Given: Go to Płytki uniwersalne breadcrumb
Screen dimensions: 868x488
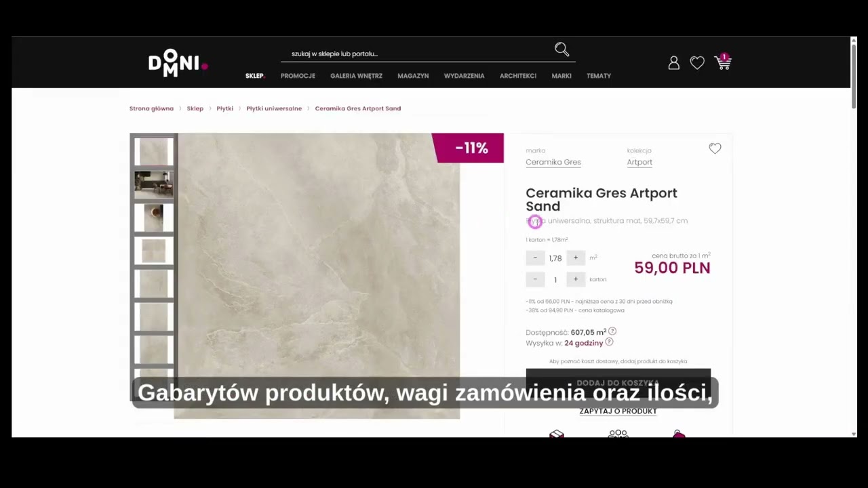Looking at the screenshot, I should point(274,108).
